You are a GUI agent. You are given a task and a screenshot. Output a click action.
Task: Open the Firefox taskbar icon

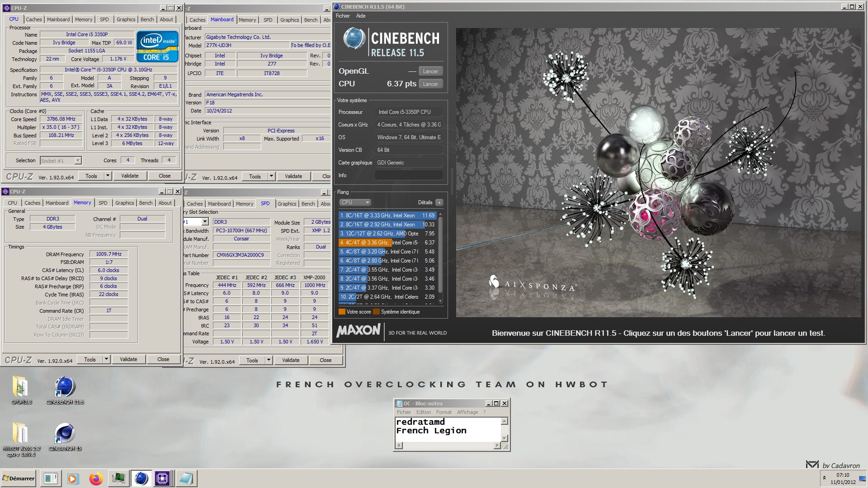click(x=96, y=479)
